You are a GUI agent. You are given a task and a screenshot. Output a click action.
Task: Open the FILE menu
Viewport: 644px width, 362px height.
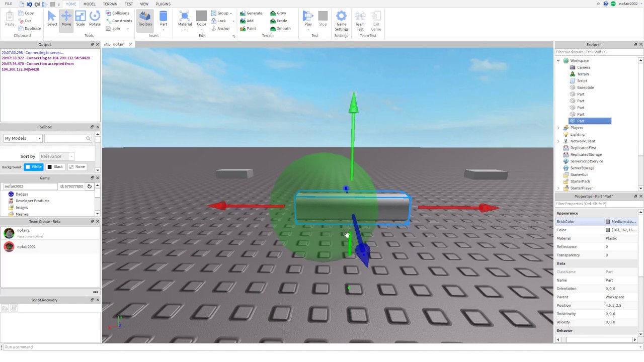(x=9, y=4)
